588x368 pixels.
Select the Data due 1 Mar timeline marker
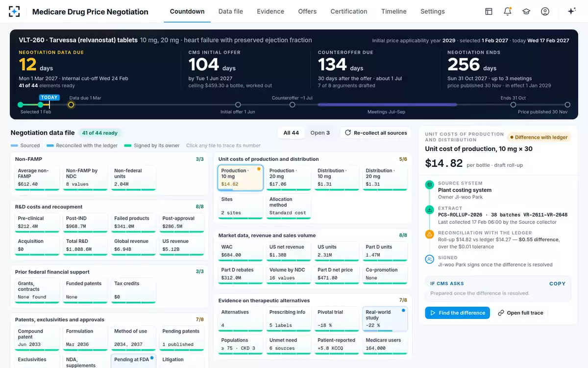(71, 105)
